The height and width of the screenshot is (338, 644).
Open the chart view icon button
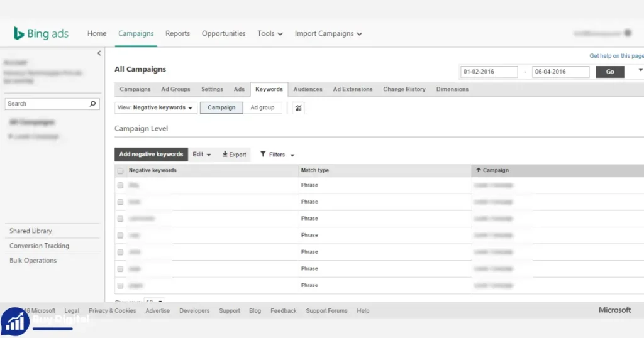pos(298,108)
